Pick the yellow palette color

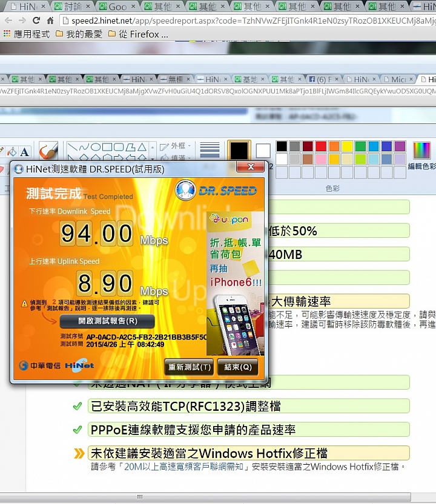(347, 146)
